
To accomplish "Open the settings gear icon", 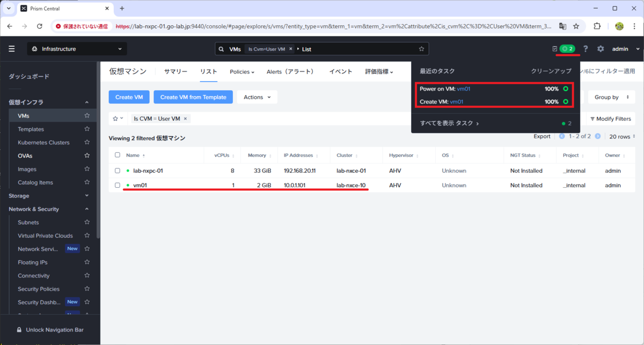I will point(601,49).
